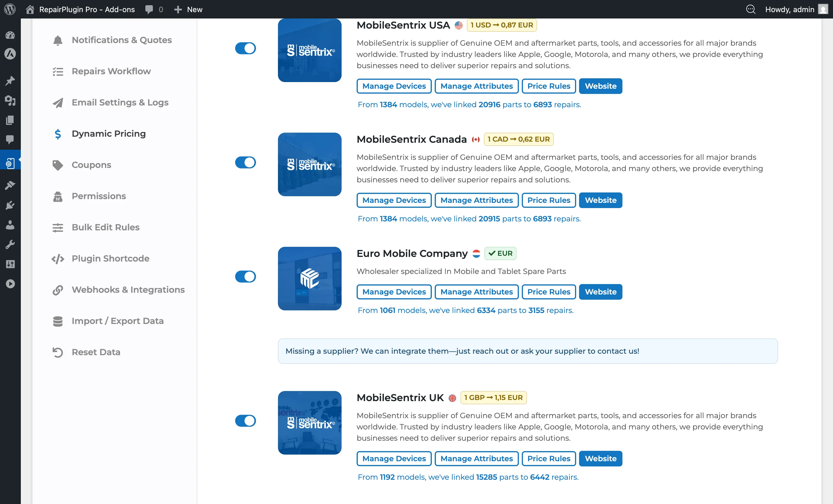Click the Plugins icon in admin sidebar
This screenshot has width=833, height=504.
[x=10, y=205]
